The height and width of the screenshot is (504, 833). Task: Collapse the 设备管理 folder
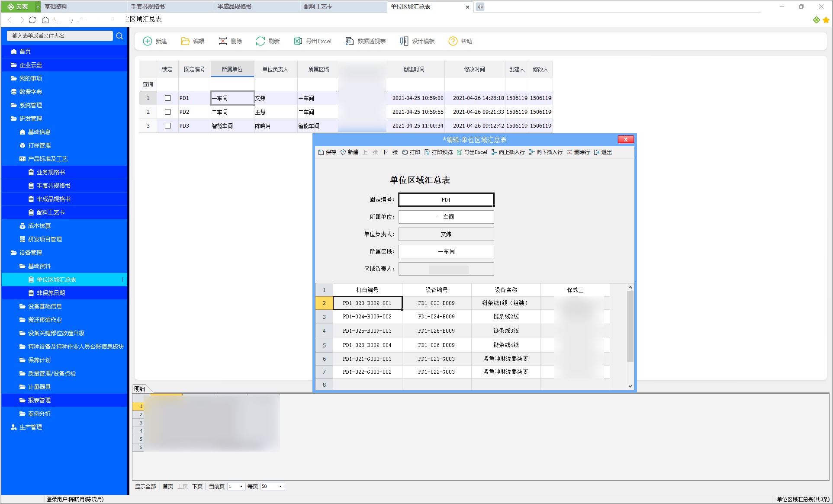pos(14,253)
